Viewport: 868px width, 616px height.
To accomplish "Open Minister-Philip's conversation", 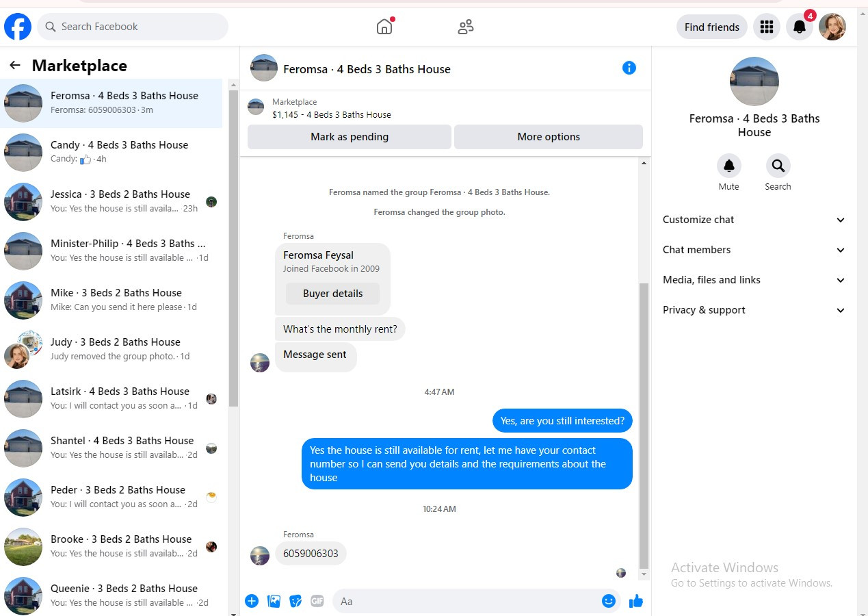I will click(x=111, y=251).
